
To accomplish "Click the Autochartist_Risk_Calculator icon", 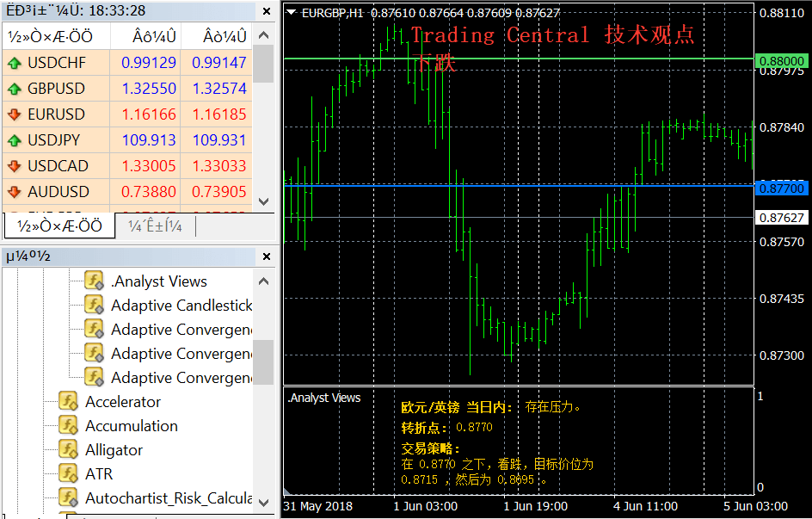I will click(68, 497).
